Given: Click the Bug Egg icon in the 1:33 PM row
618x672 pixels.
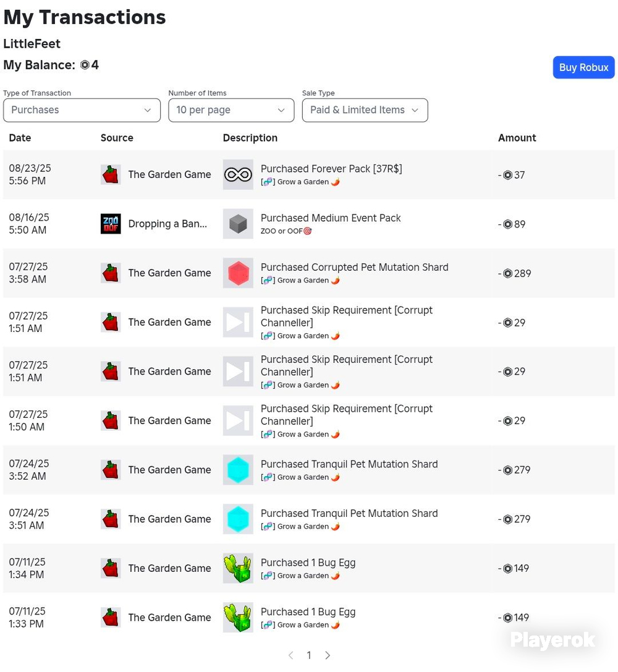Looking at the screenshot, I should (x=238, y=618).
